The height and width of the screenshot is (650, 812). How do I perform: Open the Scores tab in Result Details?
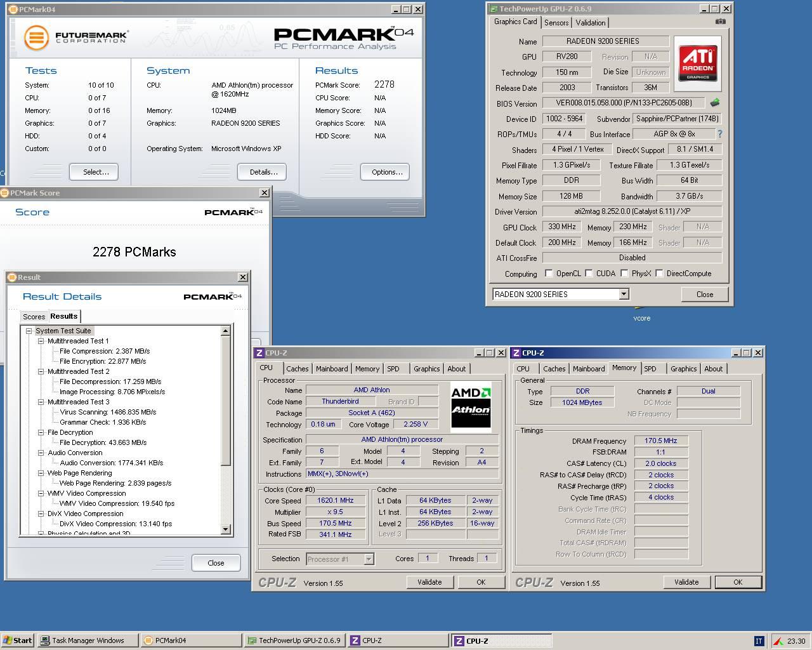(x=34, y=317)
